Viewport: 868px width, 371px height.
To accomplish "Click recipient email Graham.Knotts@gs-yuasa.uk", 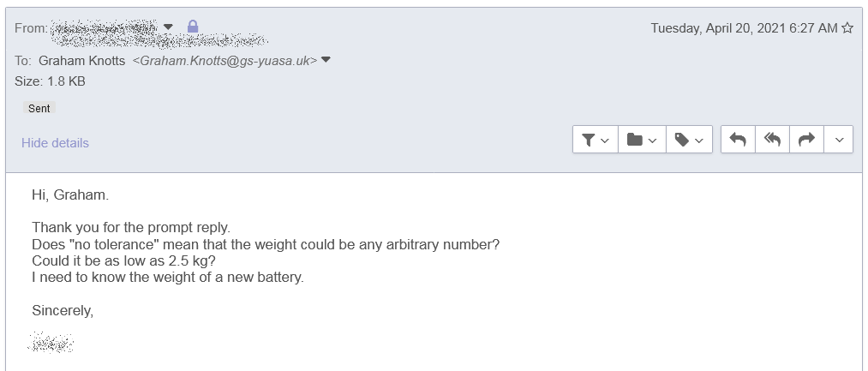I will pyautogui.click(x=229, y=61).
